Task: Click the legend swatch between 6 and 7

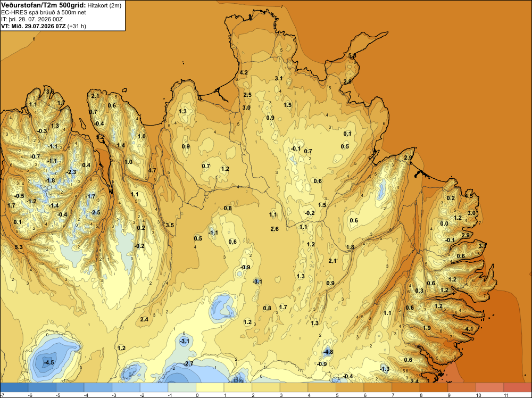Action: coord(378,387)
